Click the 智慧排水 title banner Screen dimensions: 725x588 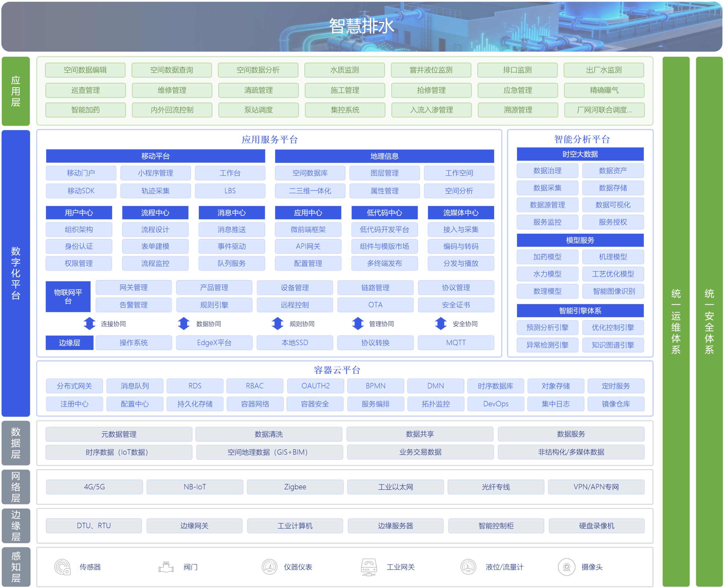click(362, 26)
